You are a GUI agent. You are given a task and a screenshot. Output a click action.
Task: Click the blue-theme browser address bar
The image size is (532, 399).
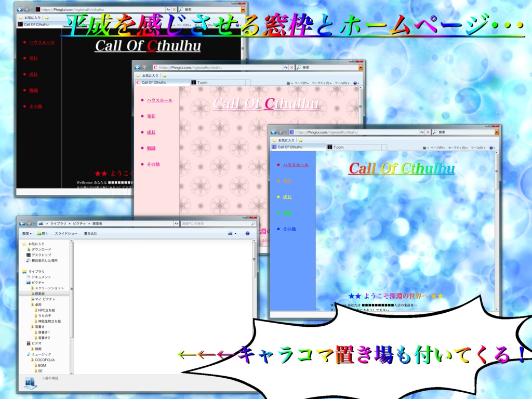click(353, 132)
